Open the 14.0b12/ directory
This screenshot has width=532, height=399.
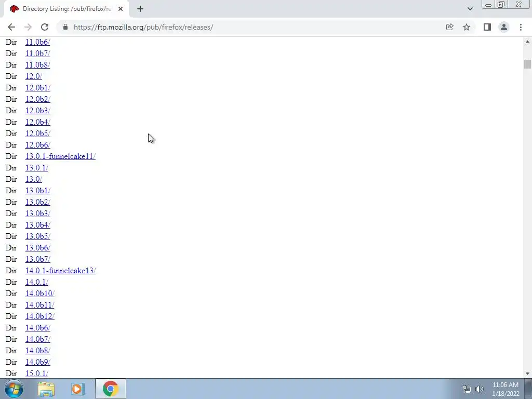point(39,316)
